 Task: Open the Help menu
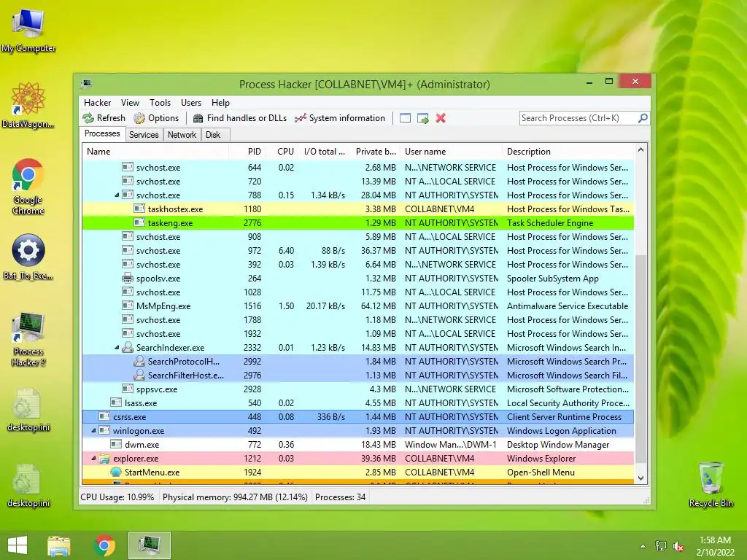pyautogui.click(x=220, y=102)
